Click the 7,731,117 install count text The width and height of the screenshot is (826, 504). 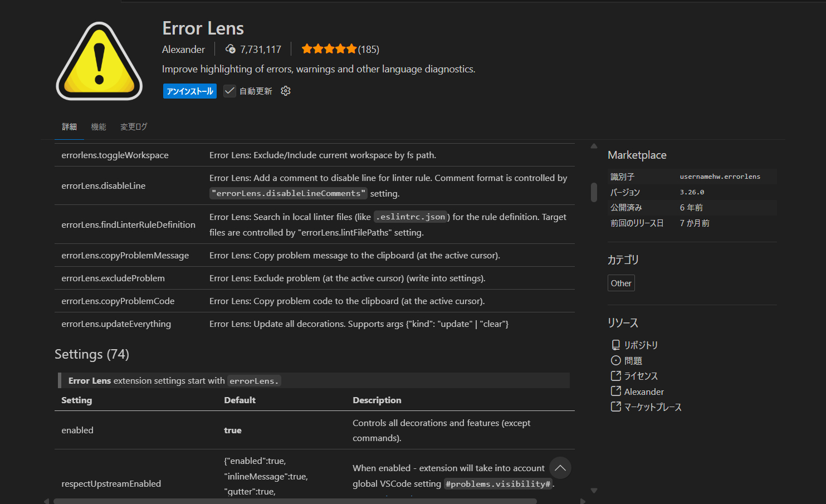pos(261,50)
